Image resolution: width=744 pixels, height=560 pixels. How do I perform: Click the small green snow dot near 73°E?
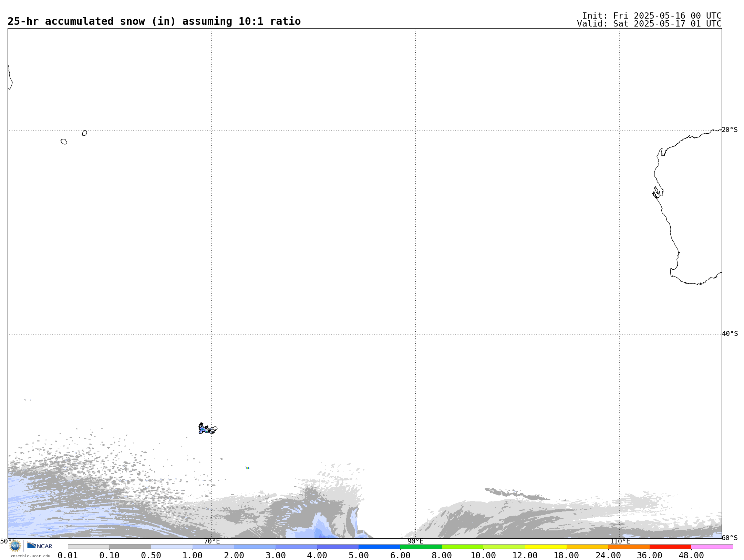pos(247,468)
